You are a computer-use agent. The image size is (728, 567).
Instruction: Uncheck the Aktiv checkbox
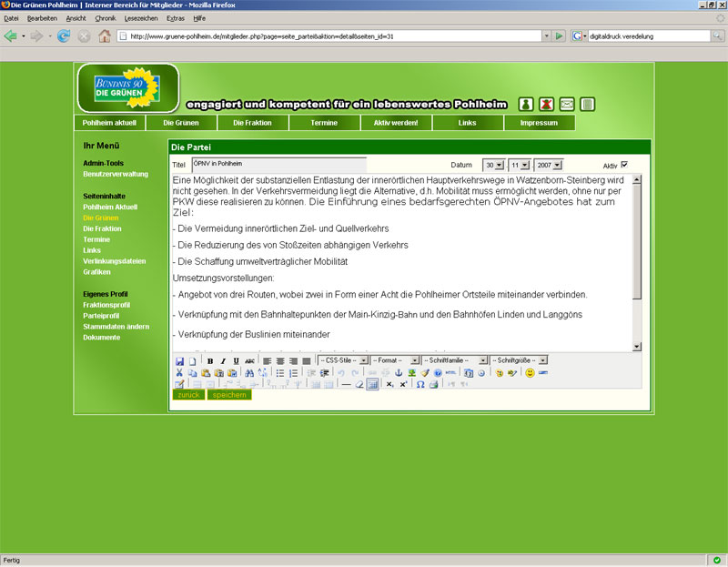624,165
